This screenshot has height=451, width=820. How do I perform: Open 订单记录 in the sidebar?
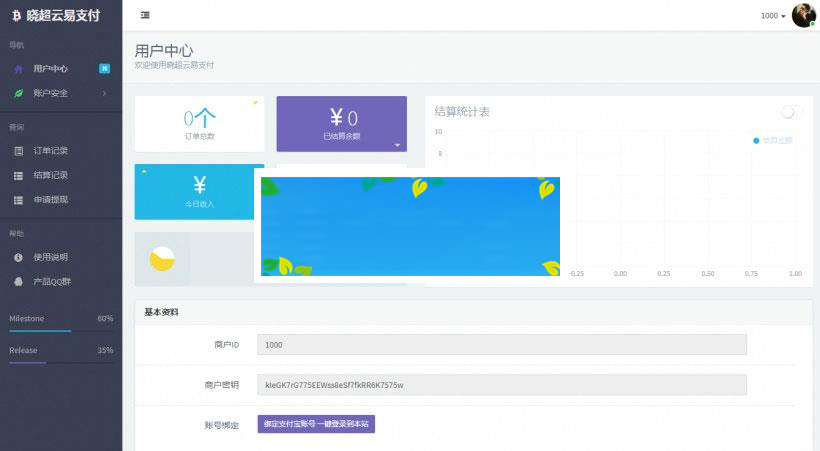click(50, 151)
